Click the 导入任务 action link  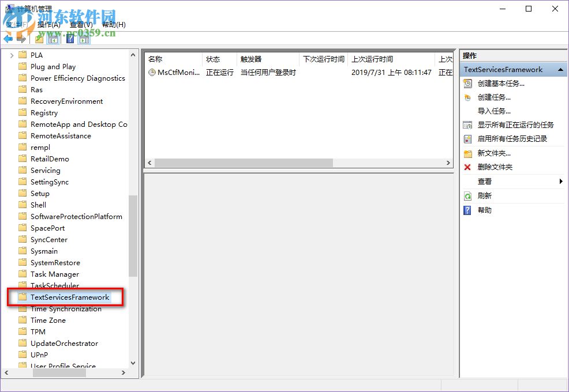tap(493, 111)
